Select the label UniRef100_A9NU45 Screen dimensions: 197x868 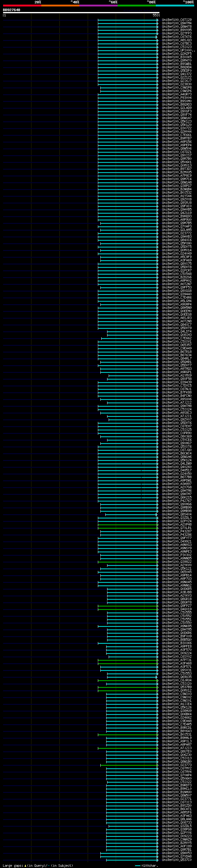click(176, 582)
